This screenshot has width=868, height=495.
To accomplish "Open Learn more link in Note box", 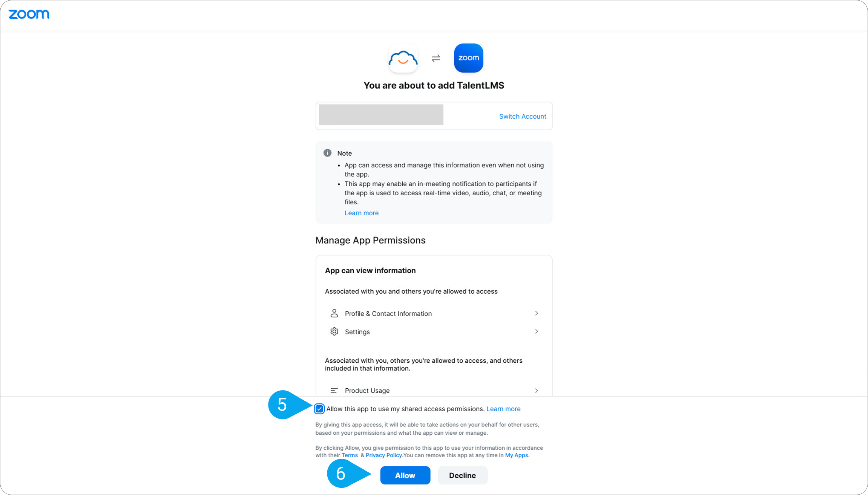I will point(361,213).
